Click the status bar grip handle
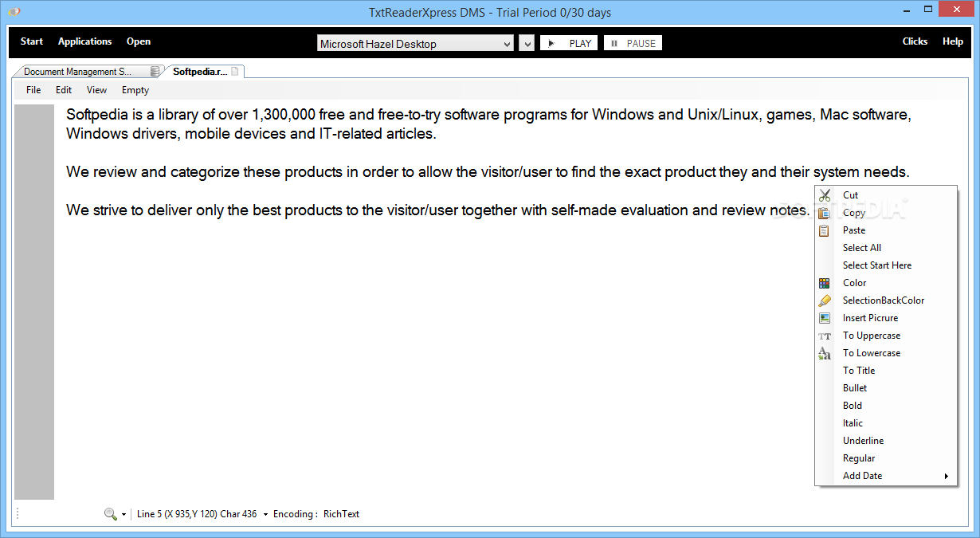The image size is (980, 538). pyautogui.click(x=18, y=514)
